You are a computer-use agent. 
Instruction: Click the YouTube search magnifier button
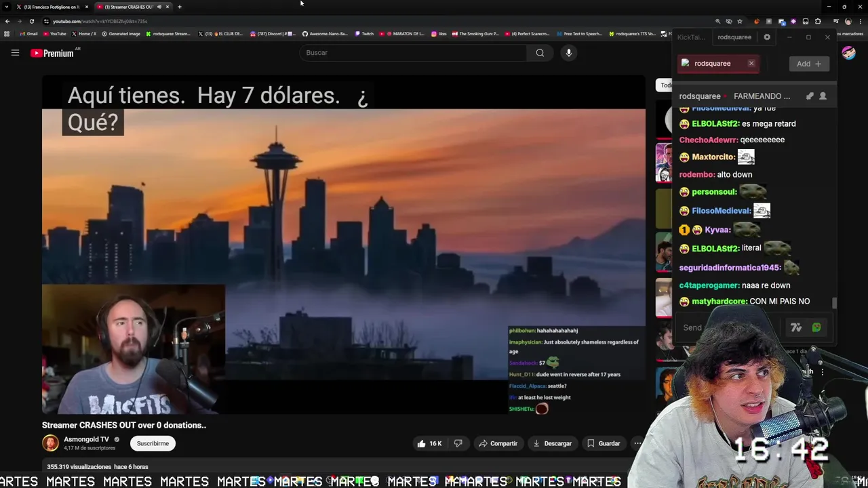tap(540, 53)
